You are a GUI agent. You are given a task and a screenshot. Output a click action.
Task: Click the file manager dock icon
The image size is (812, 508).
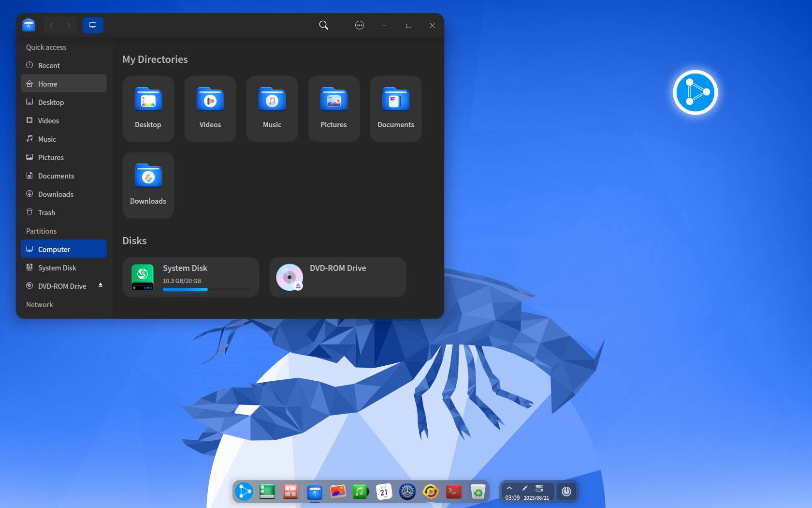coord(315,492)
